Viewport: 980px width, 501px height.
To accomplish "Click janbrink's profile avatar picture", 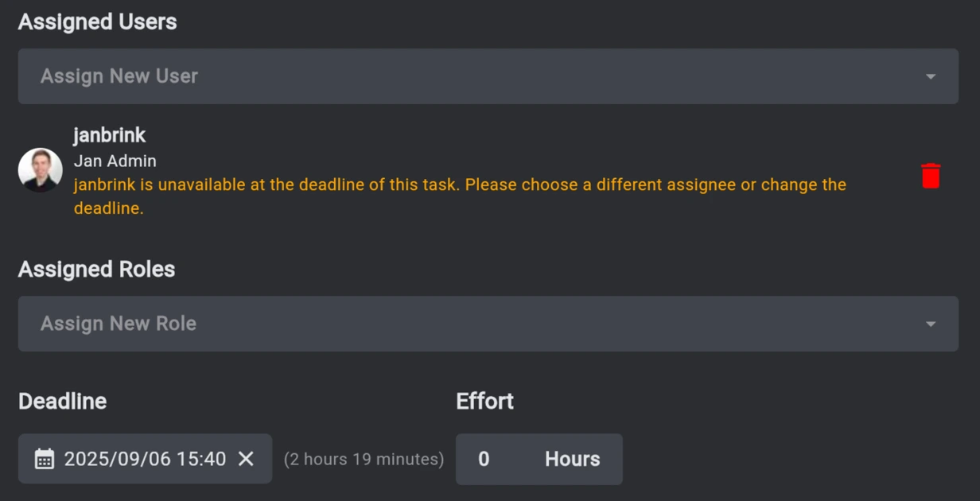I will 40,170.
